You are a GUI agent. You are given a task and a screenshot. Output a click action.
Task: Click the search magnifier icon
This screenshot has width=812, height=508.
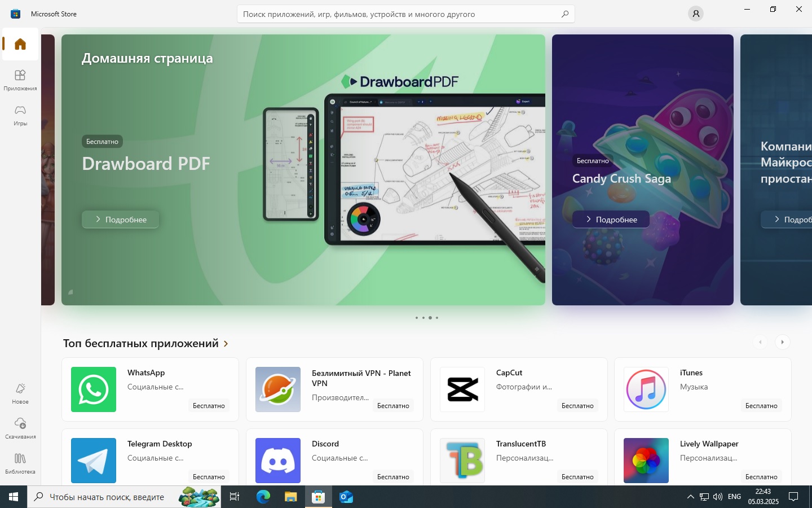(564, 14)
